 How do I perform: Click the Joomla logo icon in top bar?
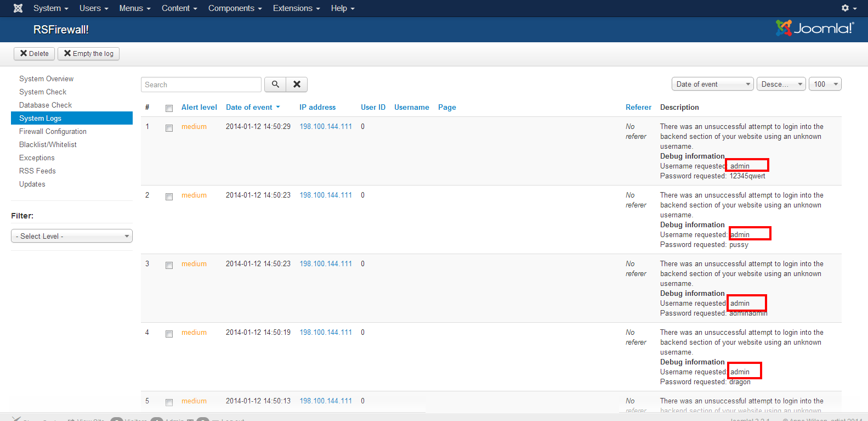tap(18, 8)
